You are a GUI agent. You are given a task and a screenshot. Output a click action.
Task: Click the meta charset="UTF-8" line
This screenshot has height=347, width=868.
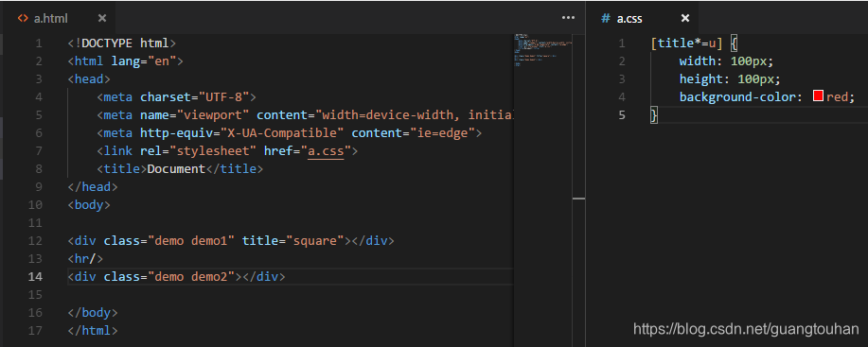[x=176, y=97]
